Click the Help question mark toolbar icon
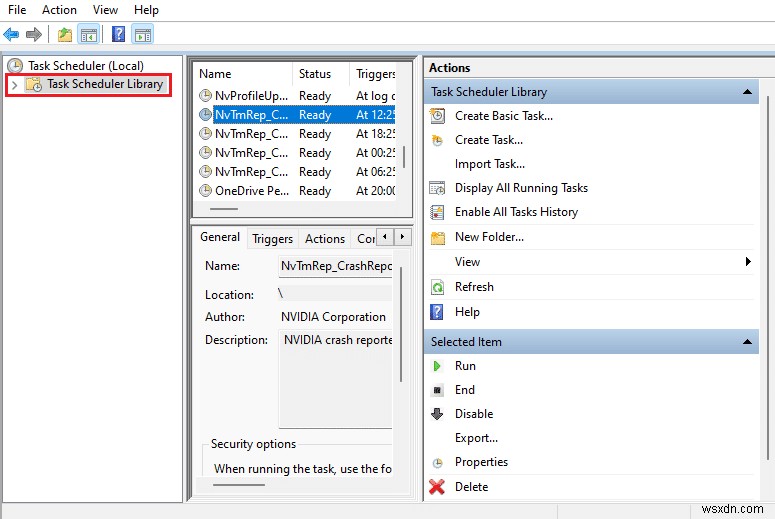The image size is (775, 519). pyautogui.click(x=118, y=34)
